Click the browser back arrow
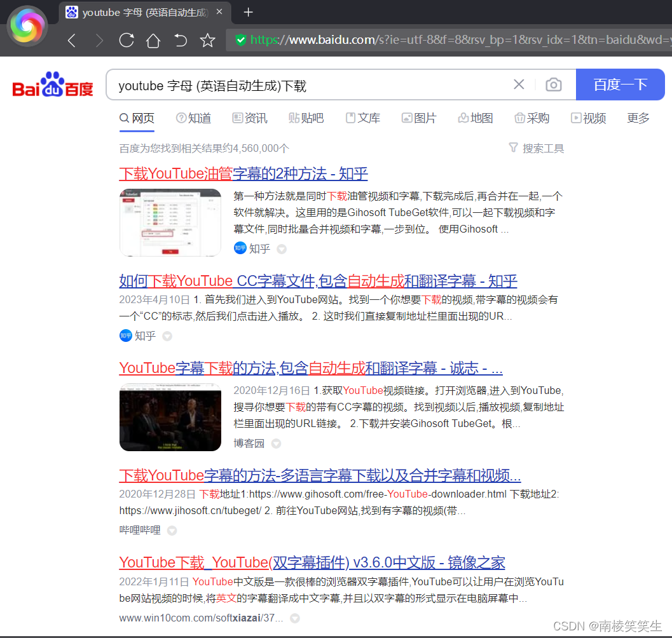Viewport: 672px width, 638px height. point(72,40)
